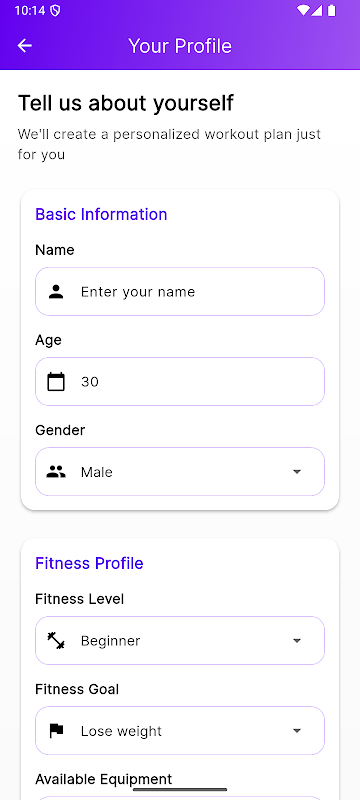Open the 'Lose weight' goal selector

[179, 731]
